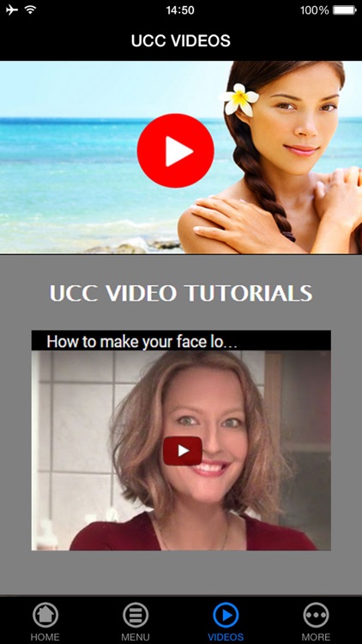Tap the UCC VIDEOS header title
The width and height of the screenshot is (362, 644).
[181, 40]
